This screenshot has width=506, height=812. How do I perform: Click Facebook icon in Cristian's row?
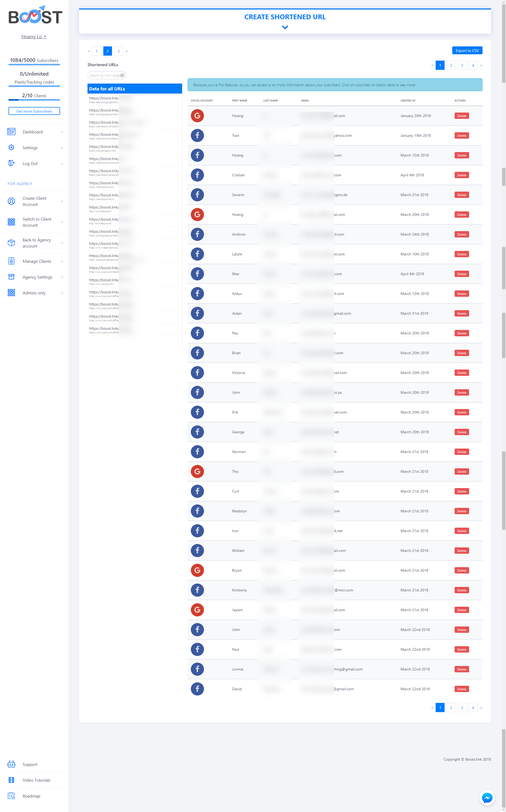[197, 175]
